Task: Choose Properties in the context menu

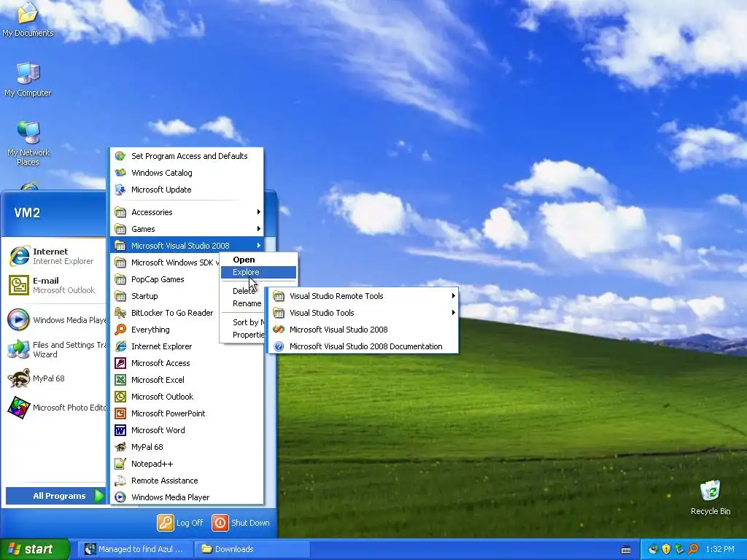Action: click(243, 335)
